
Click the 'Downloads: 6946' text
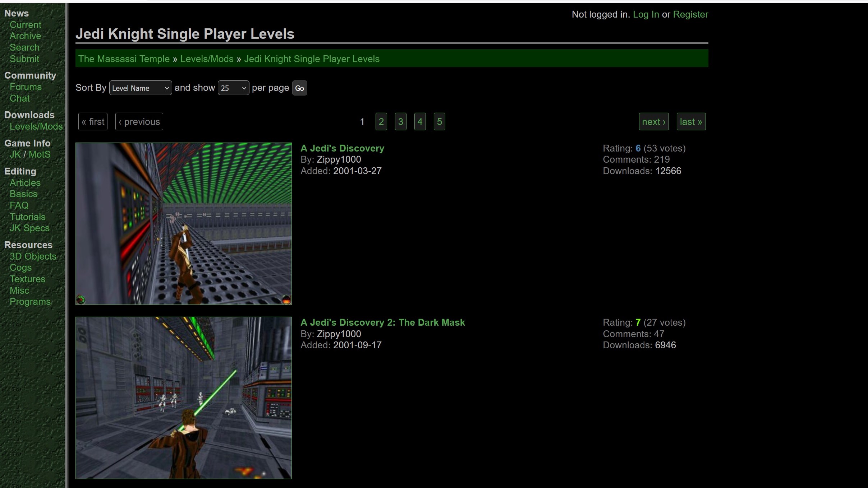click(639, 345)
